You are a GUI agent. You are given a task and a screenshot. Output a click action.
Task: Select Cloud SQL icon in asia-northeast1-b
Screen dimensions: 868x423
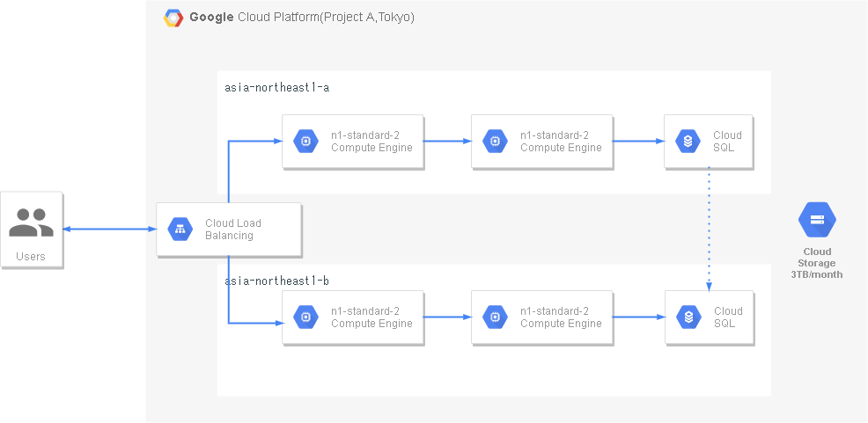(x=688, y=317)
